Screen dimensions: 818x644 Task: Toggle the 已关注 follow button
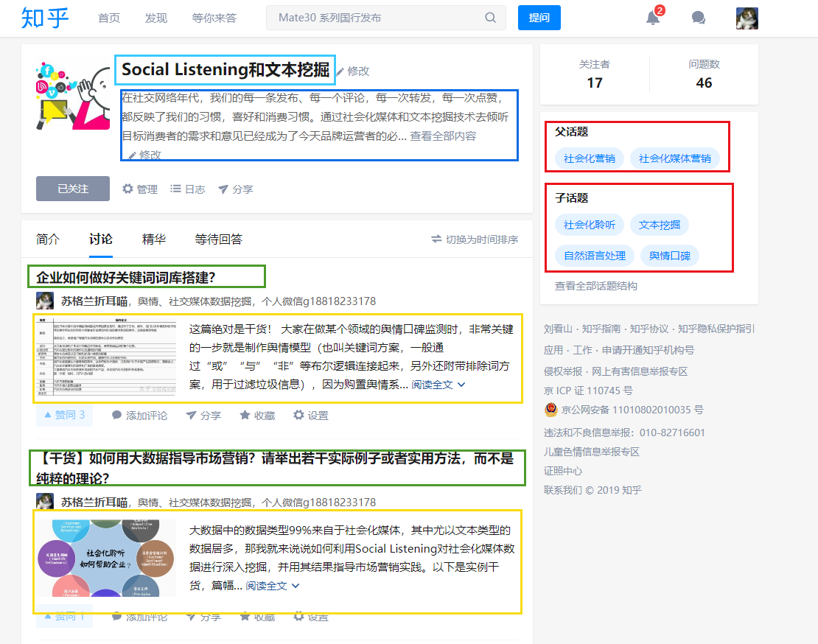click(73, 189)
